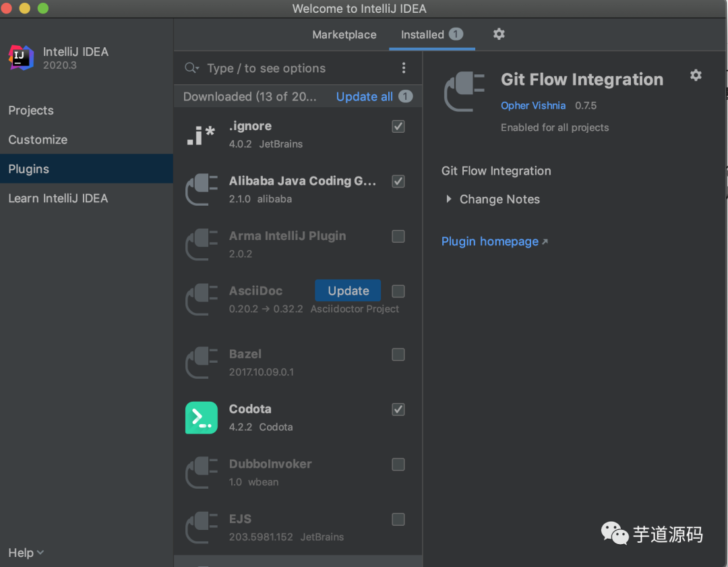728x567 pixels.
Task: Click the 'Downloaded (13 of 20...' header
Action: (250, 96)
